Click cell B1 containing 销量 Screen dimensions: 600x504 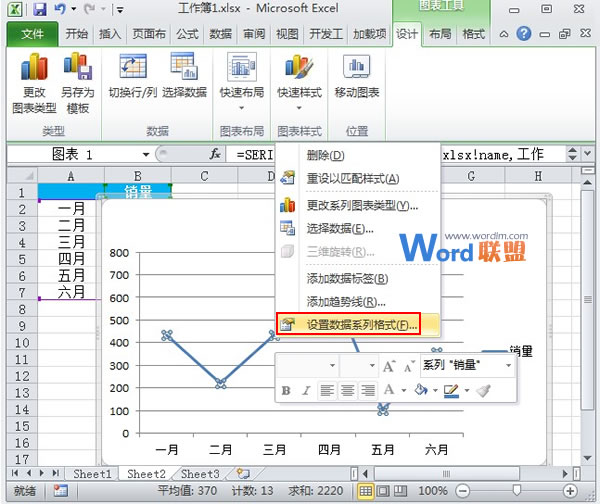pyautogui.click(x=138, y=191)
